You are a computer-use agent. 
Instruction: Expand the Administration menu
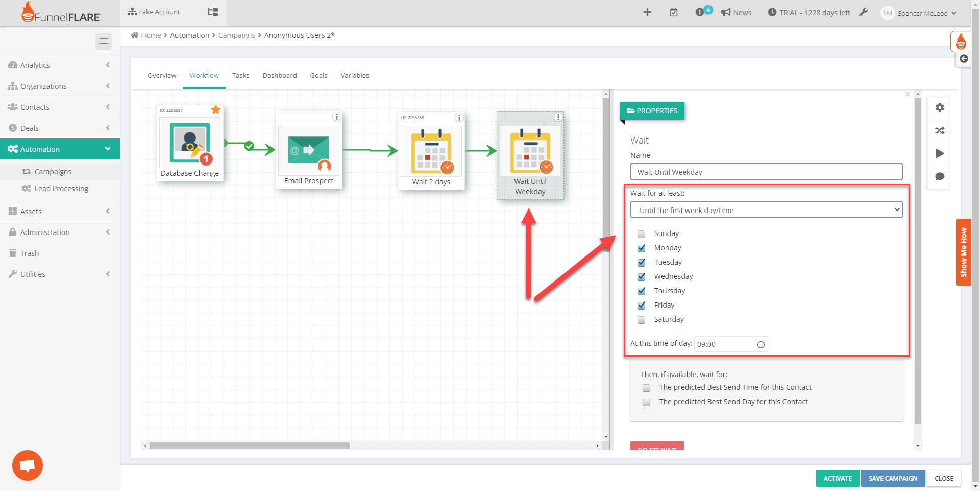(x=60, y=232)
